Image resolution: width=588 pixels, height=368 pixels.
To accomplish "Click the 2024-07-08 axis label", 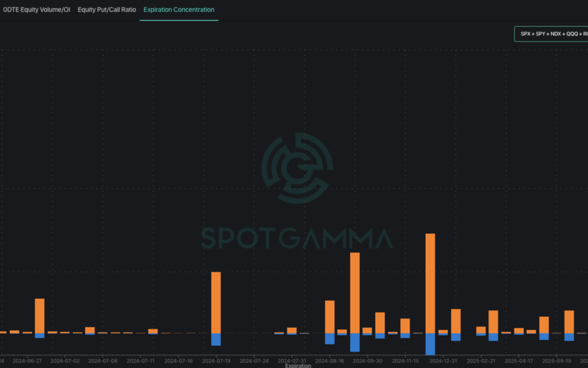I will pos(103,361).
